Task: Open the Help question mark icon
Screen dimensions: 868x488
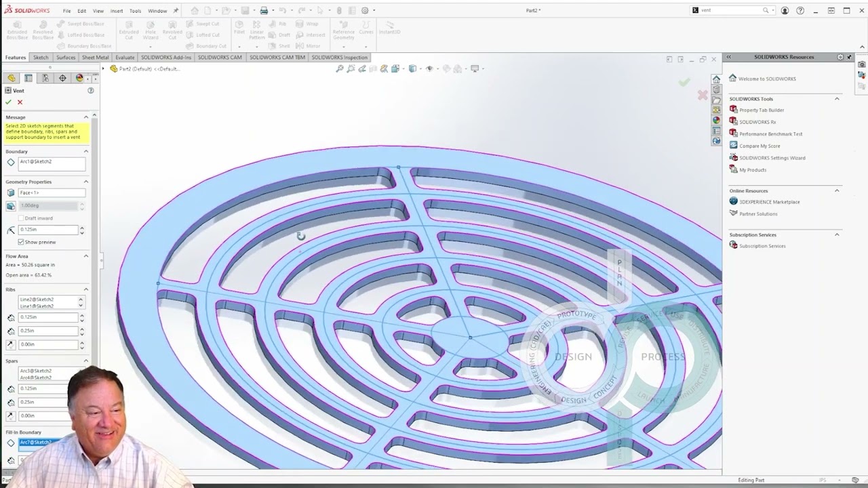Action: point(800,11)
